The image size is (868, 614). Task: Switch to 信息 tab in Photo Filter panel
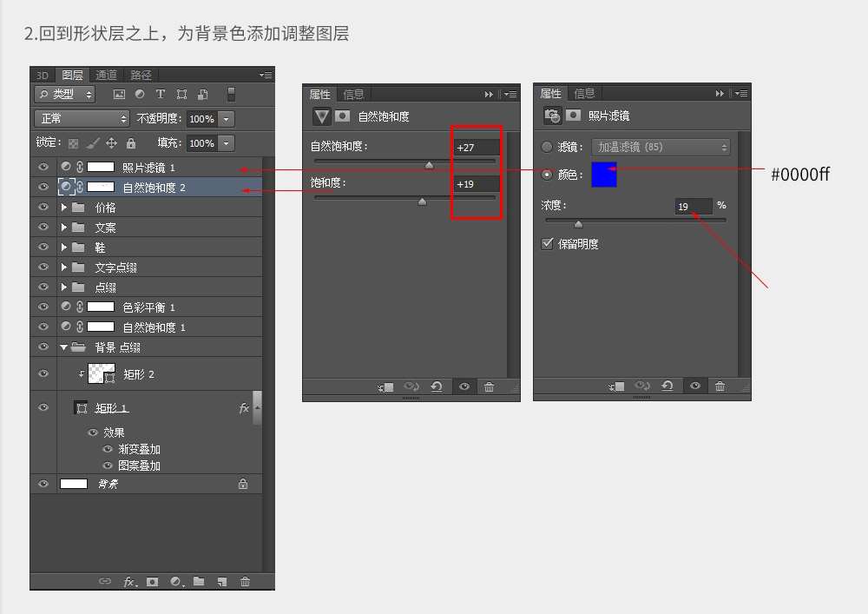(x=584, y=93)
